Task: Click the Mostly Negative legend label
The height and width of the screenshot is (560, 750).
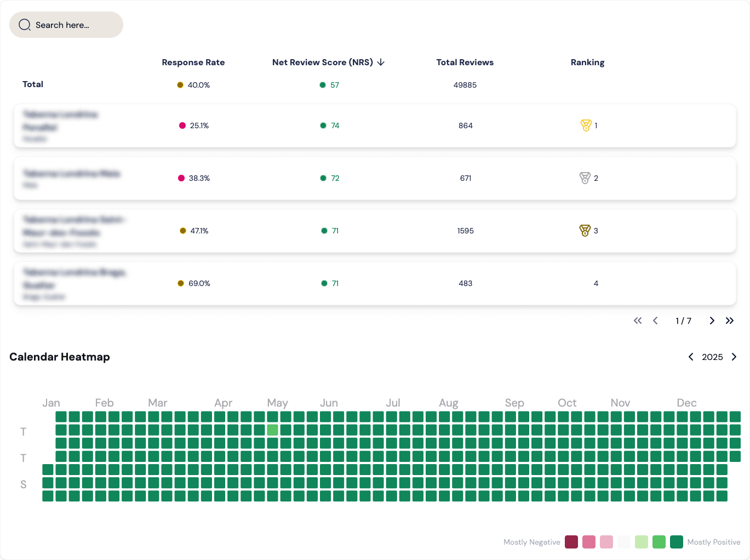Action: 531,542
